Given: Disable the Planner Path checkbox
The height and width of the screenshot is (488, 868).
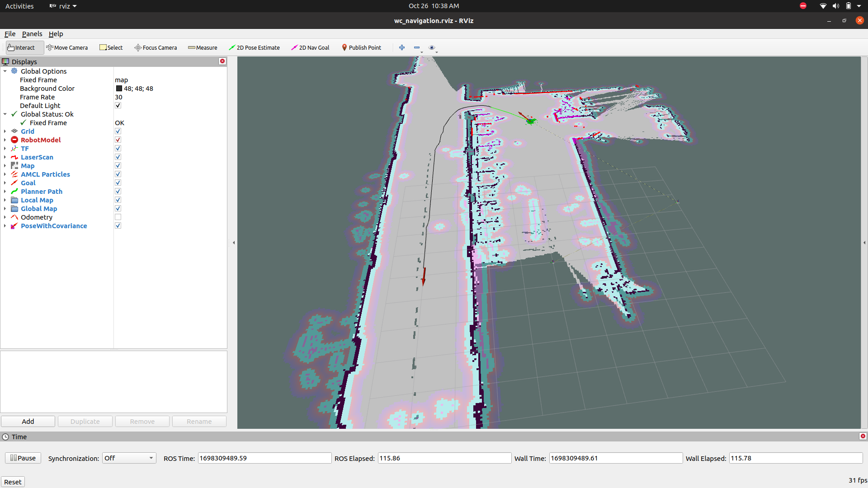Looking at the screenshot, I should click(x=118, y=191).
